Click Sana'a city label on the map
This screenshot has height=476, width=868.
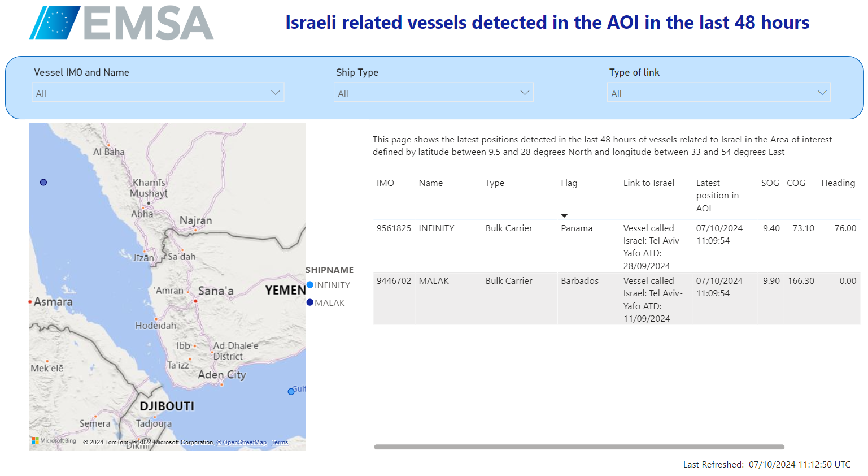point(216,291)
